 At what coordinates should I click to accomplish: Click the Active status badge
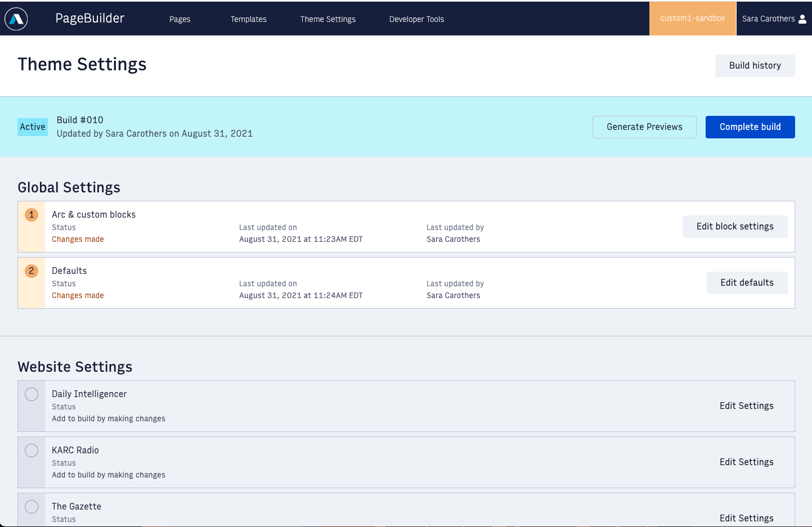(x=33, y=127)
